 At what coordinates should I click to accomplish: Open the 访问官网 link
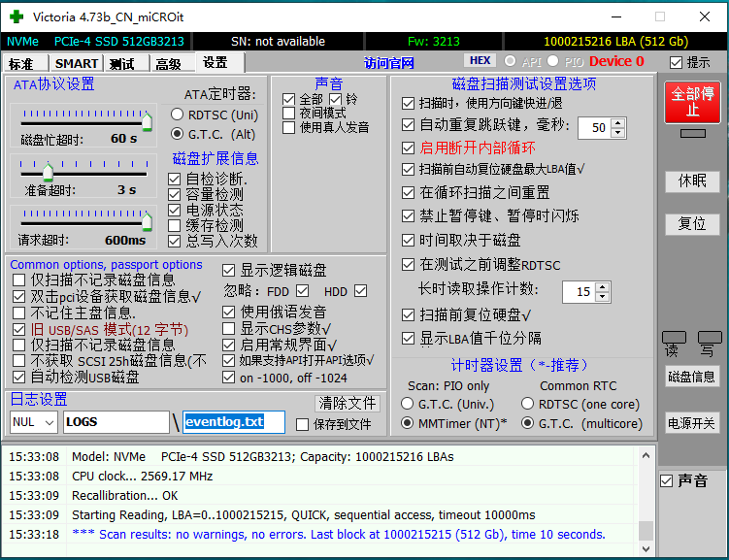(x=388, y=62)
